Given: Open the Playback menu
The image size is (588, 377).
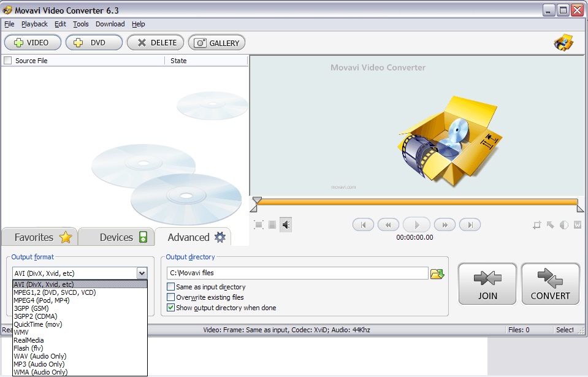Looking at the screenshot, I should pos(34,24).
